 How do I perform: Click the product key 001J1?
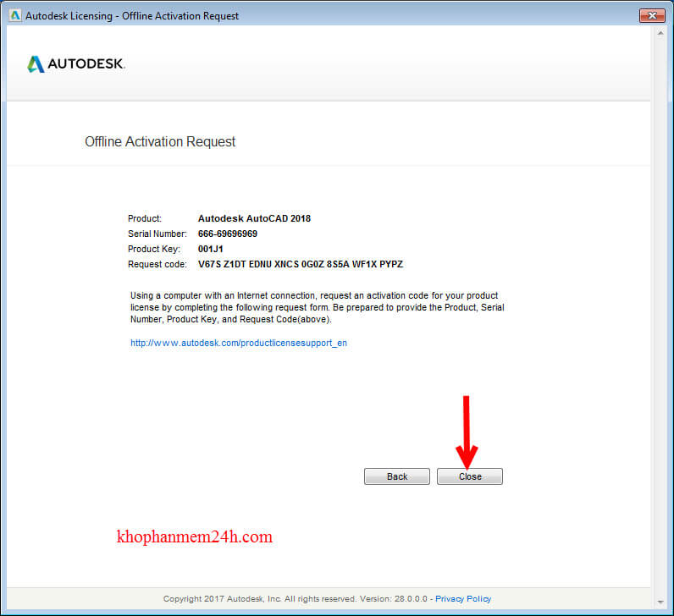pyautogui.click(x=211, y=249)
